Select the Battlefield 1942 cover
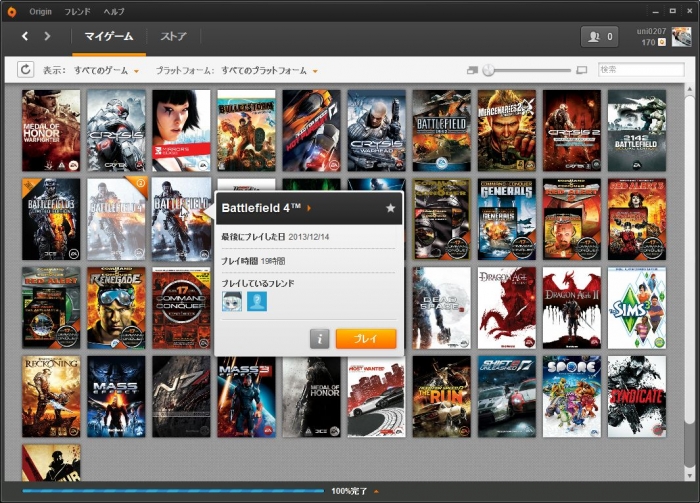Screen dimensions: 700x503 point(442,130)
